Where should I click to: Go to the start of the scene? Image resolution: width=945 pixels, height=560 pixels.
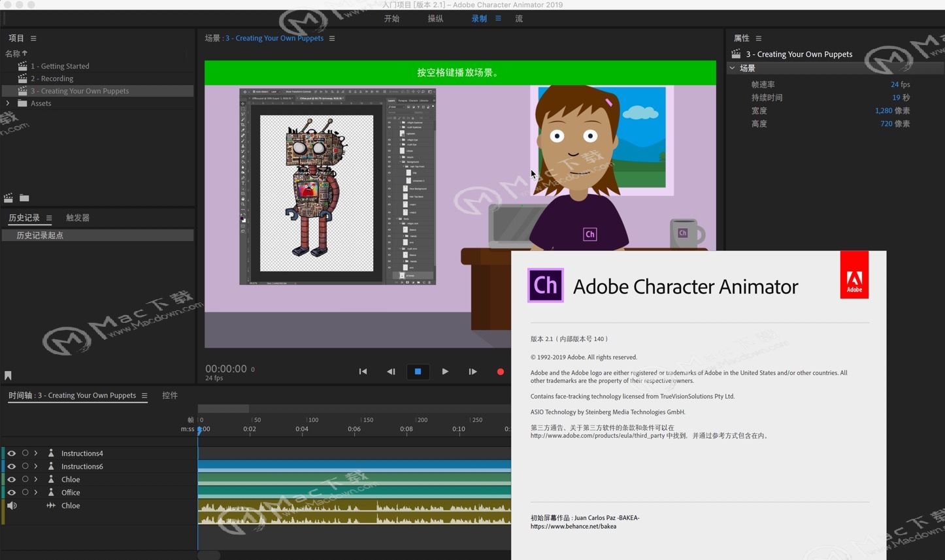tap(363, 371)
